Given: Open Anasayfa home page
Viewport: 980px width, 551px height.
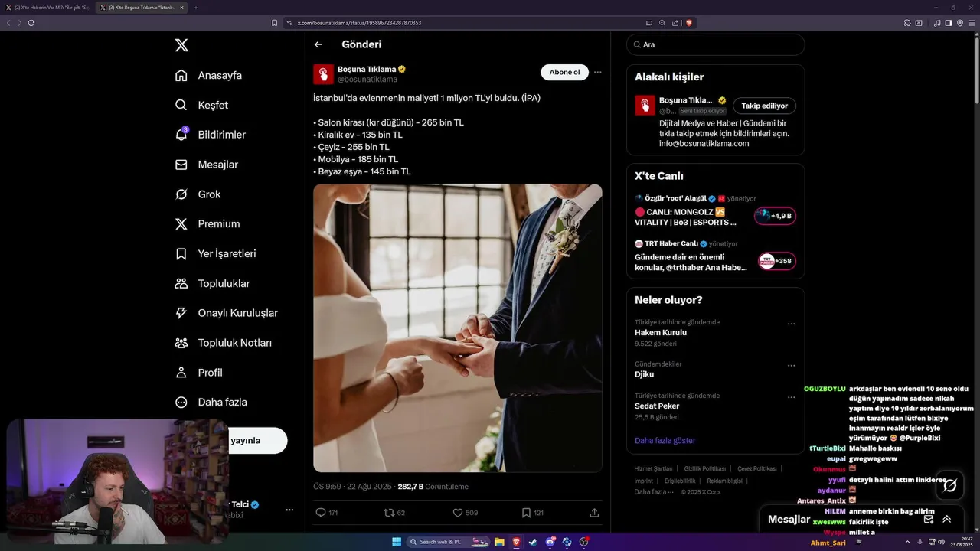Looking at the screenshot, I should pyautogui.click(x=208, y=75).
